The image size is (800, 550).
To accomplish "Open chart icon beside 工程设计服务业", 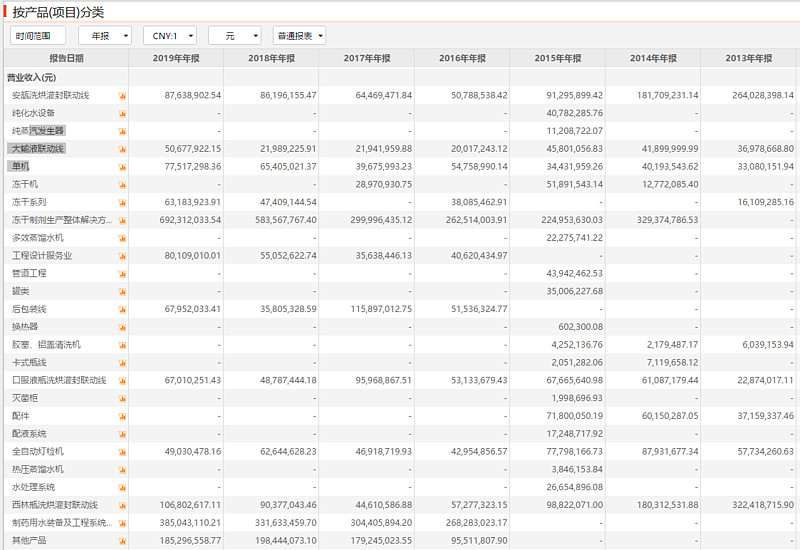I will click(123, 256).
